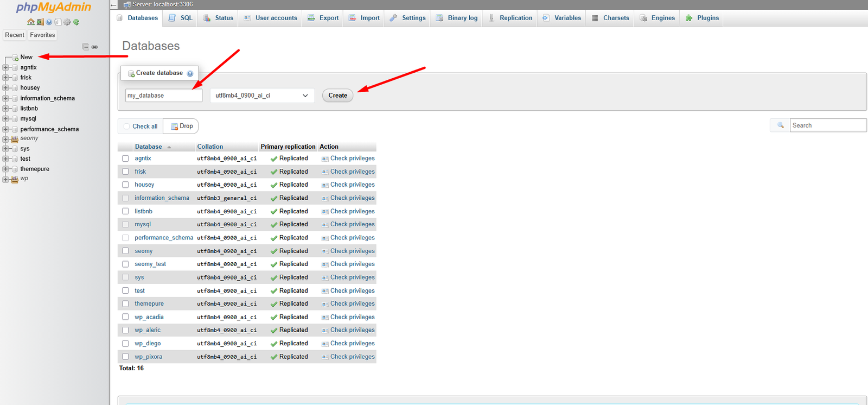Expand the housey database tree node
Viewport: 868px width, 405px height.
tap(5, 88)
